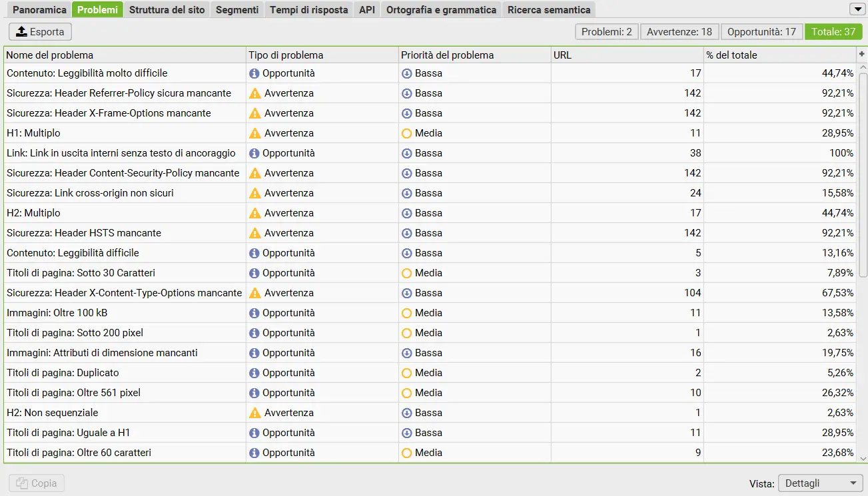Screen dimensions: 868x496
Task: Click the scroll down arrow of the table scrollbar
Action: [x=863, y=458]
